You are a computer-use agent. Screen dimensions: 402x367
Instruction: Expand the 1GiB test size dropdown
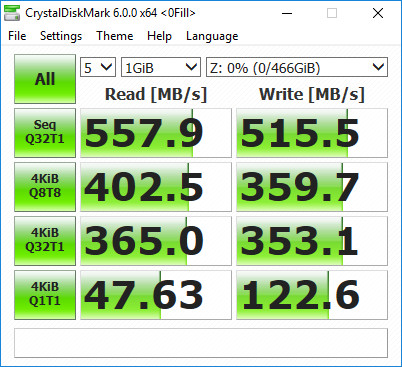[x=161, y=67]
